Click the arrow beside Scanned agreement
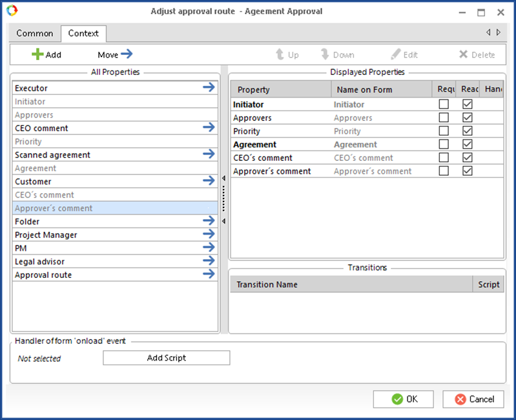The image size is (516, 420). coord(208,154)
